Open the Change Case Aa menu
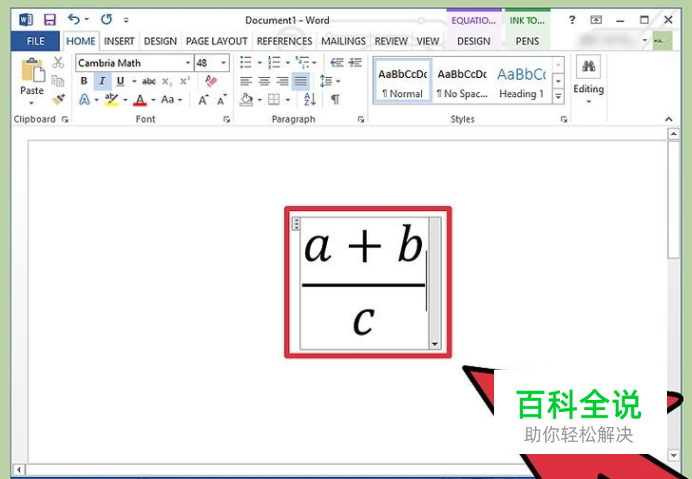The height and width of the screenshot is (479, 692). (171, 99)
